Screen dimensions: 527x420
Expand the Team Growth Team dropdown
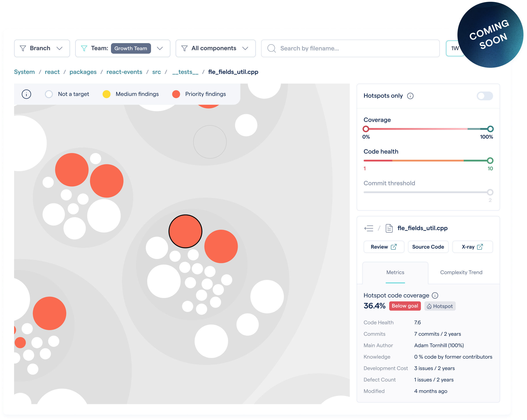(x=160, y=48)
